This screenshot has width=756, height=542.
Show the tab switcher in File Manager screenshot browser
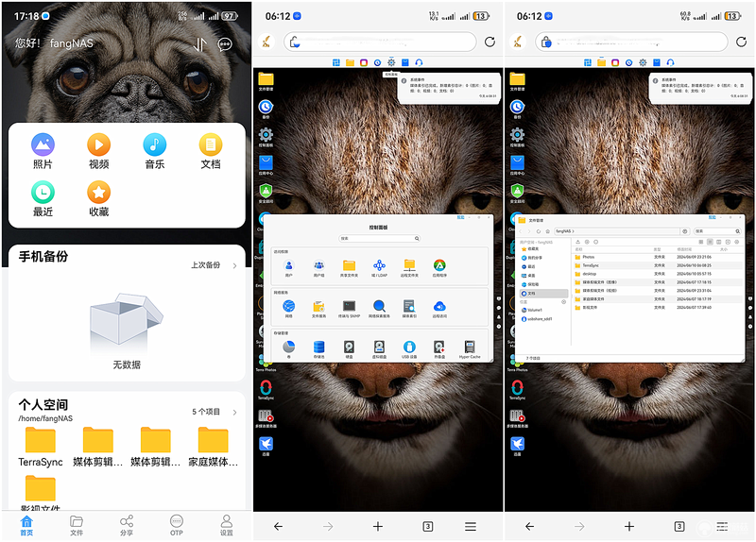679,527
